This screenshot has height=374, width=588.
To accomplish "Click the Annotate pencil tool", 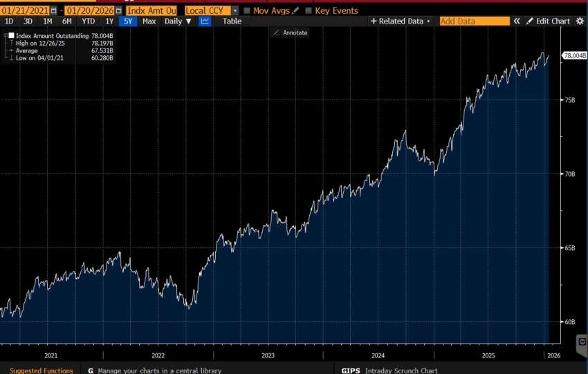I will [291, 32].
